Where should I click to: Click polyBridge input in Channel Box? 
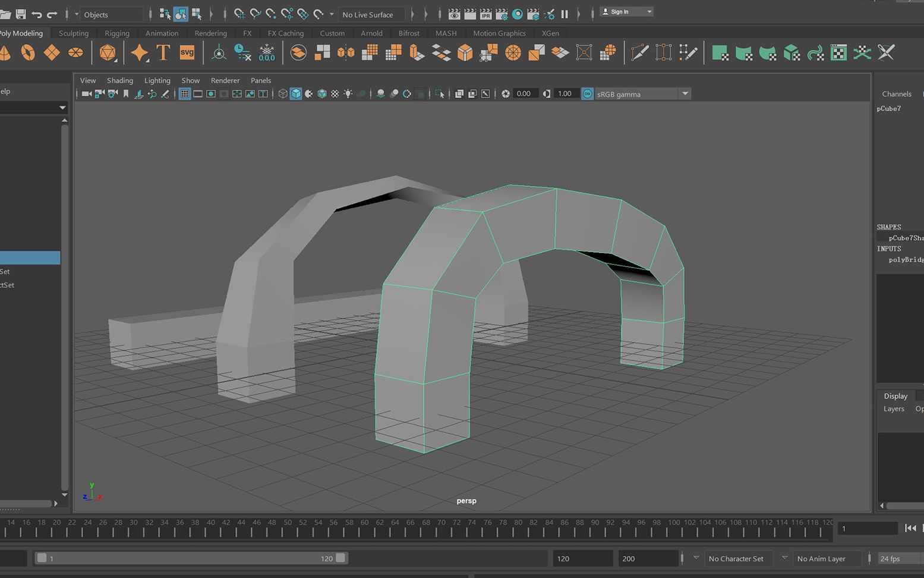(906, 259)
